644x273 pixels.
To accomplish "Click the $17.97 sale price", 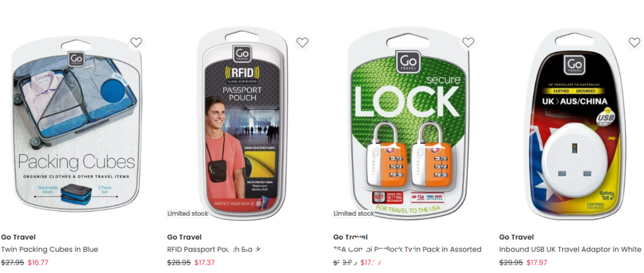I will [x=536, y=263].
